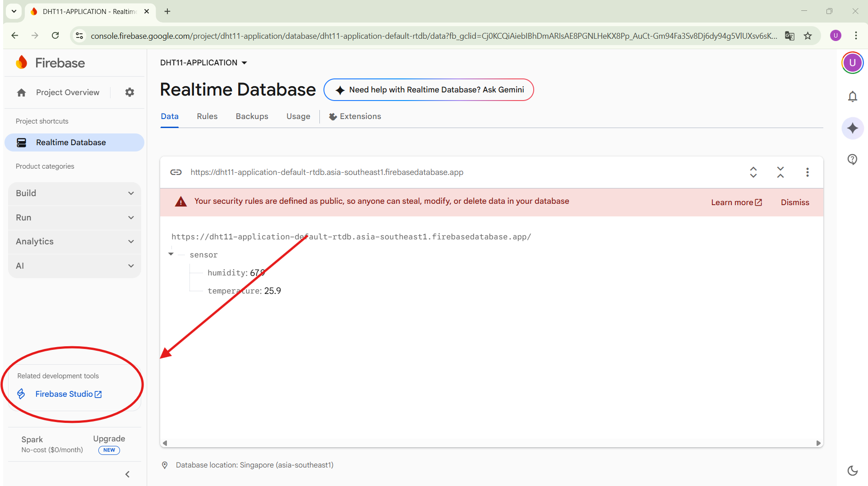Expand the Analytics category
This screenshot has width=868, height=486.
tap(74, 242)
